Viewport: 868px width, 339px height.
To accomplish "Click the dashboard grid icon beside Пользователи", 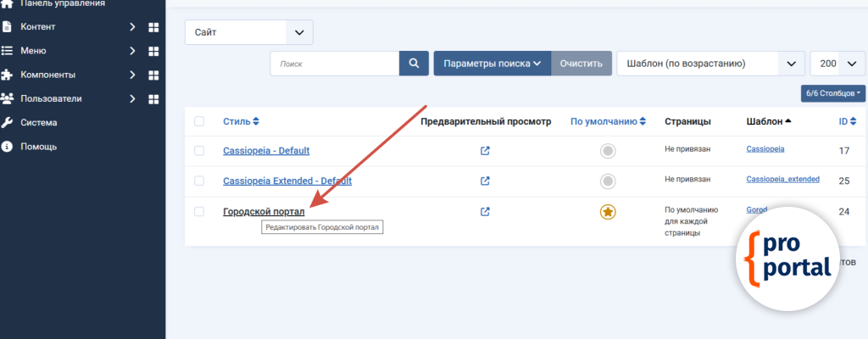I will click(153, 99).
